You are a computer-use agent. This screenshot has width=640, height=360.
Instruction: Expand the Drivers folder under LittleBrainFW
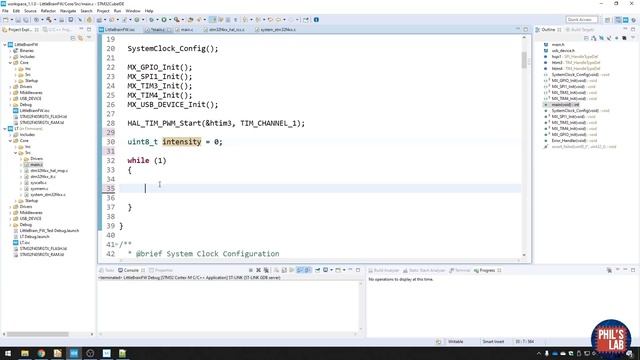[x=10, y=87]
